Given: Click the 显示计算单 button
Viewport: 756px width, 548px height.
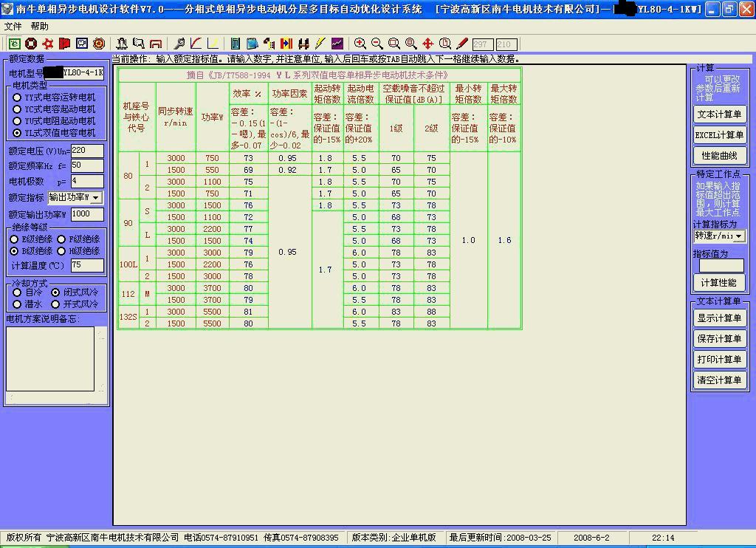Looking at the screenshot, I should (x=719, y=318).
